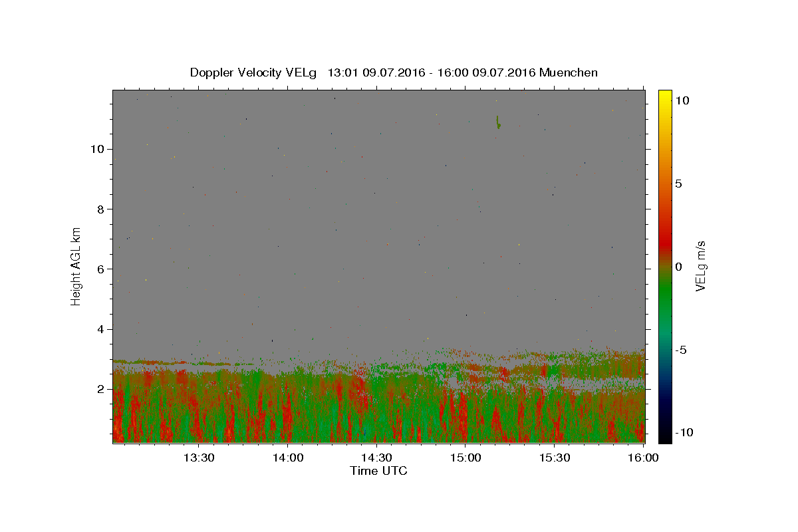Select the 15:30 time axis label
Screen dimensions: 798x532
coord(555,458)
